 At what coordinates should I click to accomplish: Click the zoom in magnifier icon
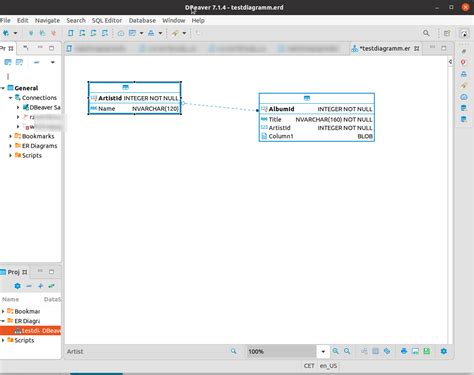(x=336, y=351)
